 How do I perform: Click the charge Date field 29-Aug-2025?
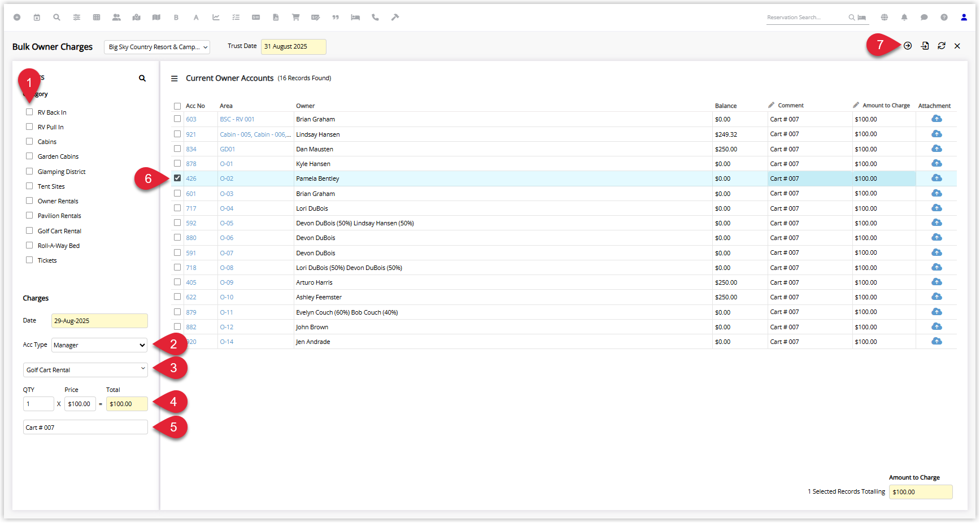tap(99, 321)
